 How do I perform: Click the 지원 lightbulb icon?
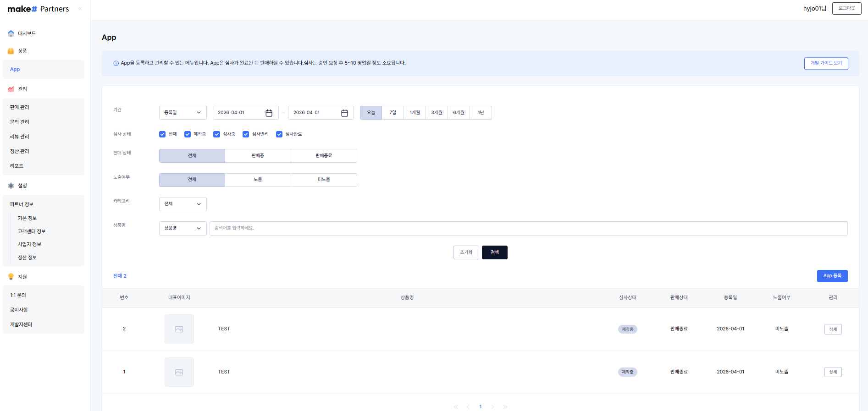coord(11,277)
